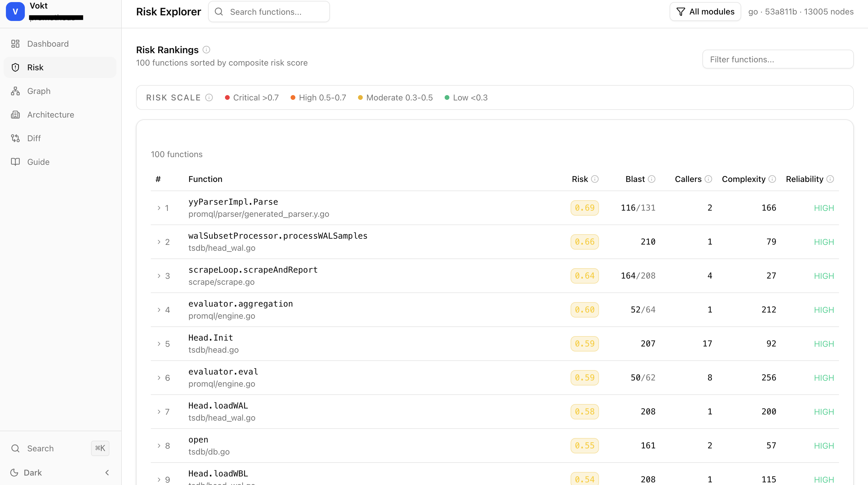Image resolution: width=868 pixels, height=485 pixels.
Task: Click the Head.Init function name
Action: coord(210,338)
